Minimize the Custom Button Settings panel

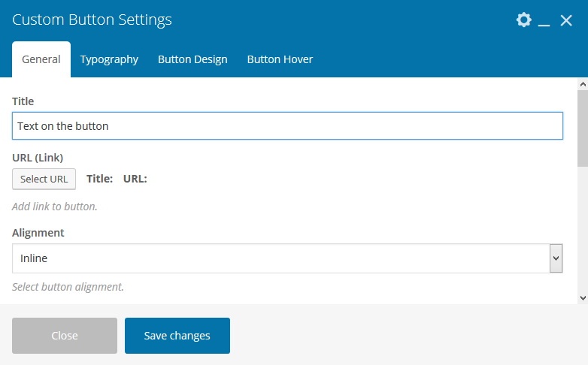click(544, 22)
